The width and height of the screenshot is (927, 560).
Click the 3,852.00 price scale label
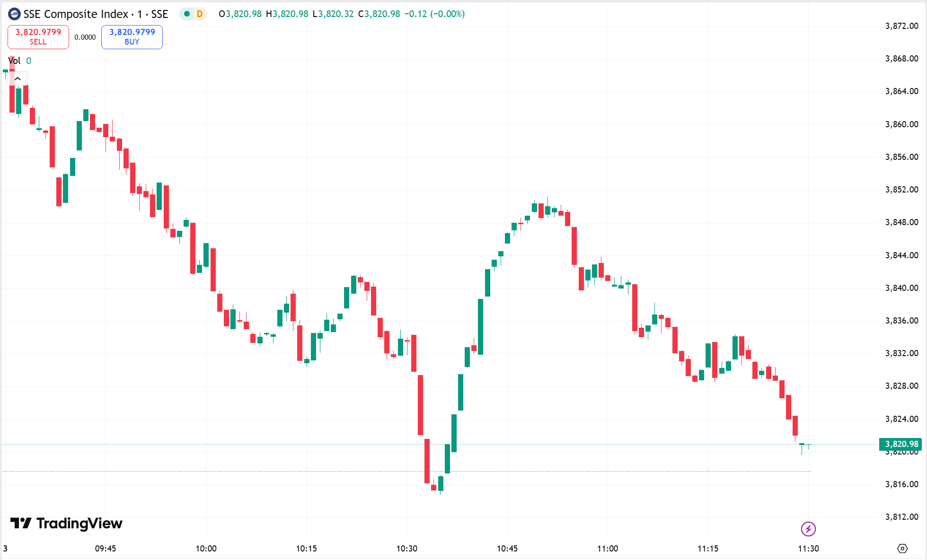[x=901, y=190]
